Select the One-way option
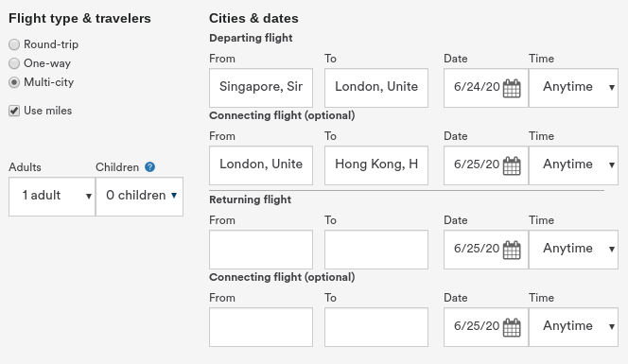628x364 pixels. pyautogui.click(x=14, y=63)
